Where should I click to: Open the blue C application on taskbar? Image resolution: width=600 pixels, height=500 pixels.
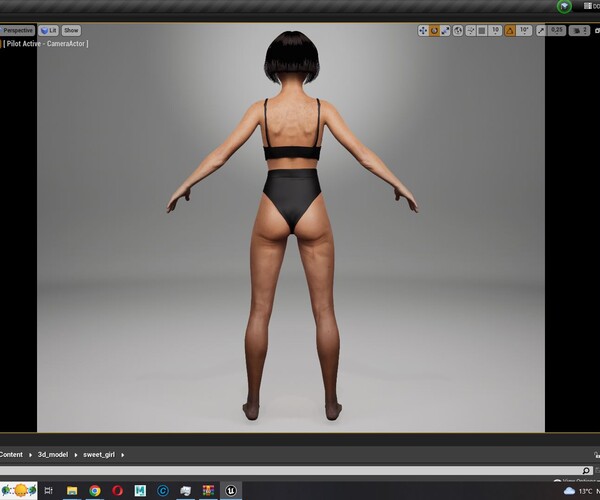pos(163,490)
